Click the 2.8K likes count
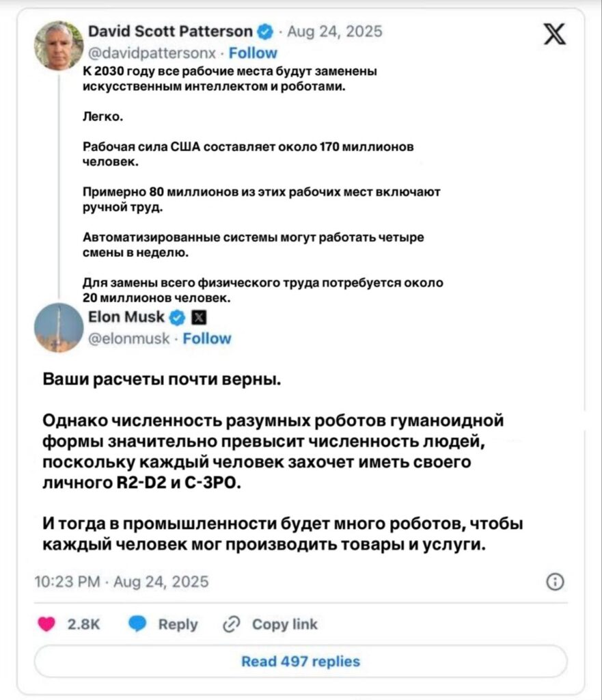This screenshot has height=700, width=602. [83, 624]
